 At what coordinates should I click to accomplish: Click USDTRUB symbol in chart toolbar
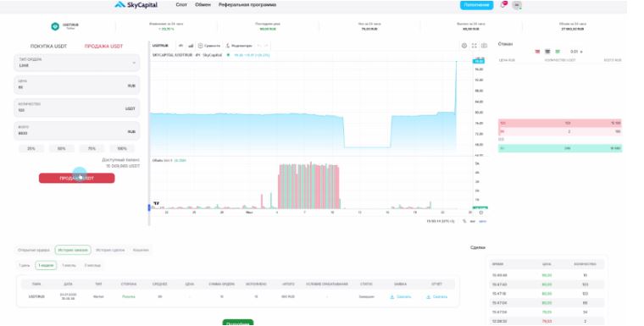coord(160,46)
